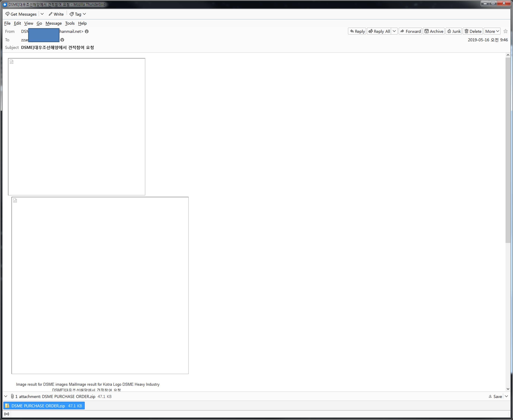Click the connection status icon in status bar
This screenshot has height=420, width=513.
click(7, 414)
